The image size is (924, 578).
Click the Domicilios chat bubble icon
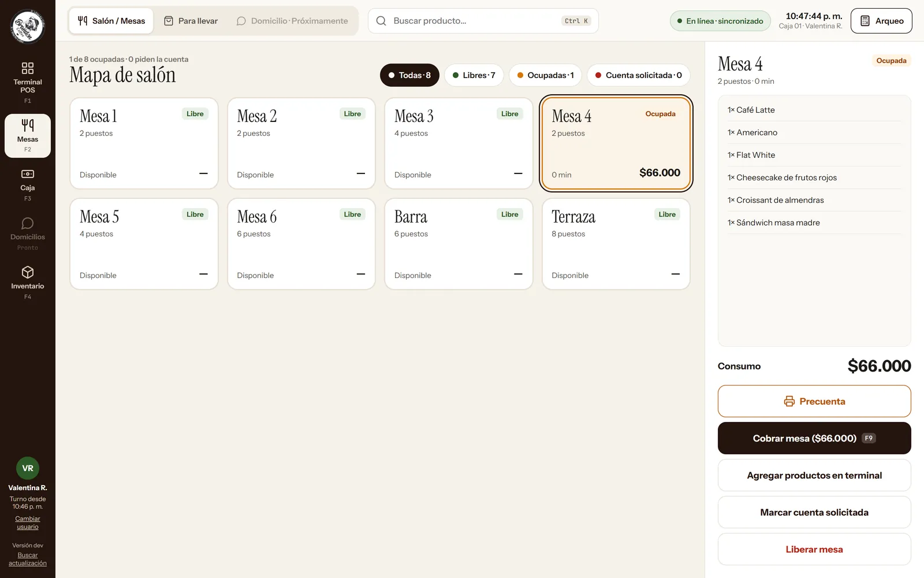28,223
